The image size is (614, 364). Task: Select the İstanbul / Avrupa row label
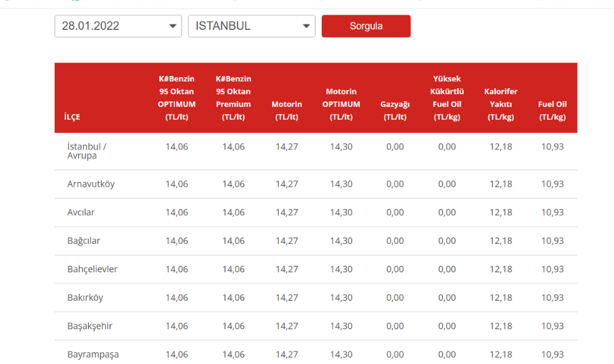(x=87, y=151)
